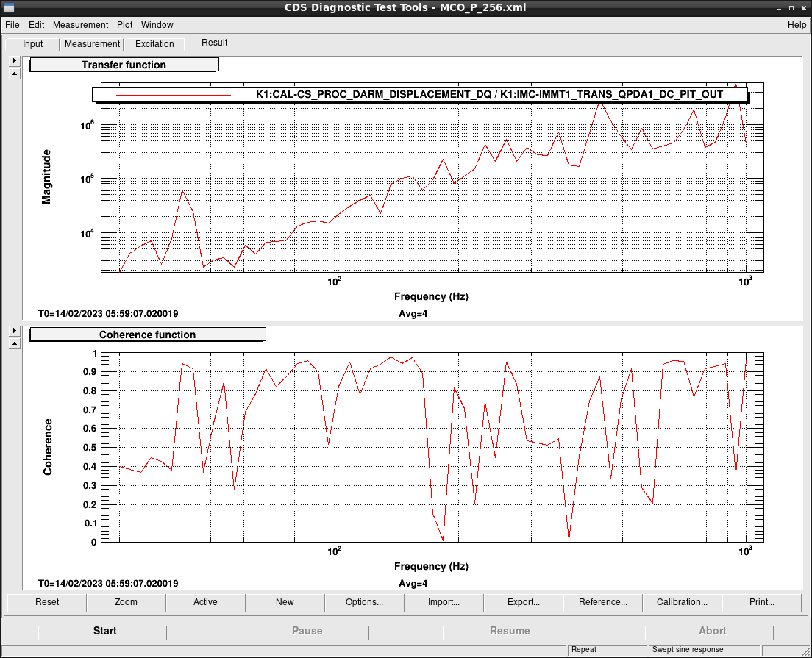Open the Reference... dialog
Image resolution: width=812 pixels, height=658 pixels.
(x=603, y=602)
